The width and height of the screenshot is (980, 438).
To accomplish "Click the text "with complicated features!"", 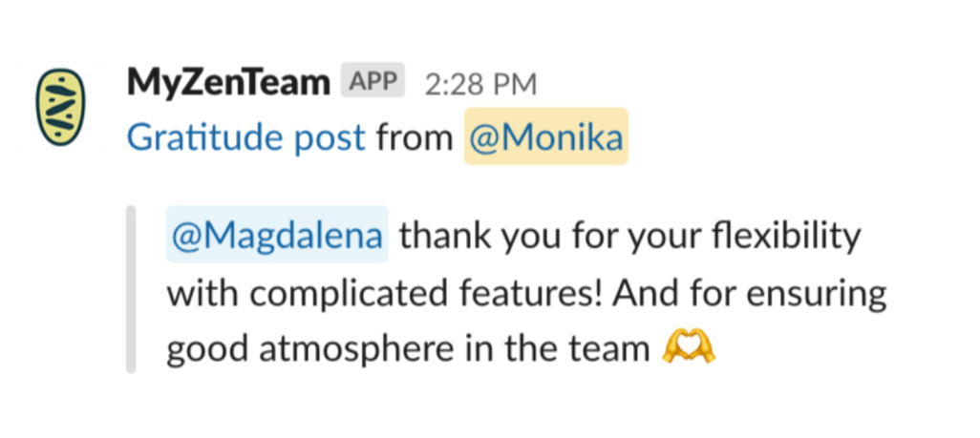I will pyautogui.click(x=384, y=293).
